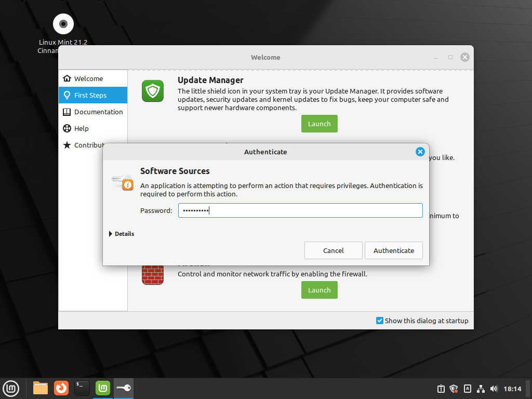Screen dimensions: 532x399
Task: Toggle Show this dialog at startup
Action: point(380,321)
